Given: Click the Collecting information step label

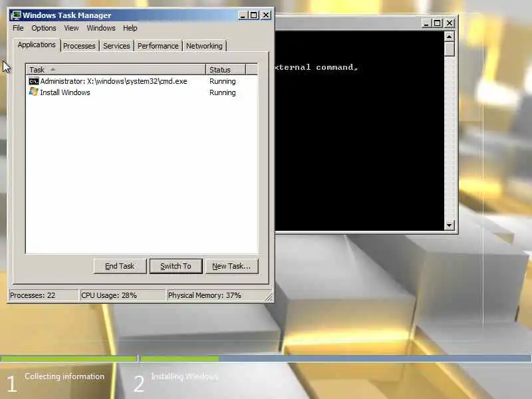Looking at the screenshot, I should click(65, 376).
